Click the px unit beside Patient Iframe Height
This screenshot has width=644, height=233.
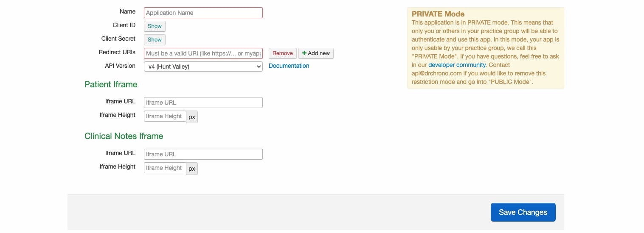tap(192, 117)
